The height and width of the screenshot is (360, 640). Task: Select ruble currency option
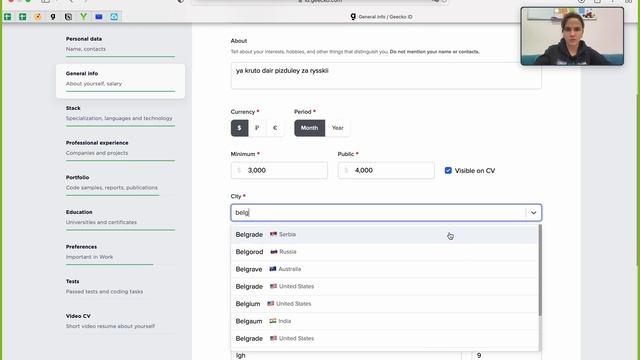[257, 128]
